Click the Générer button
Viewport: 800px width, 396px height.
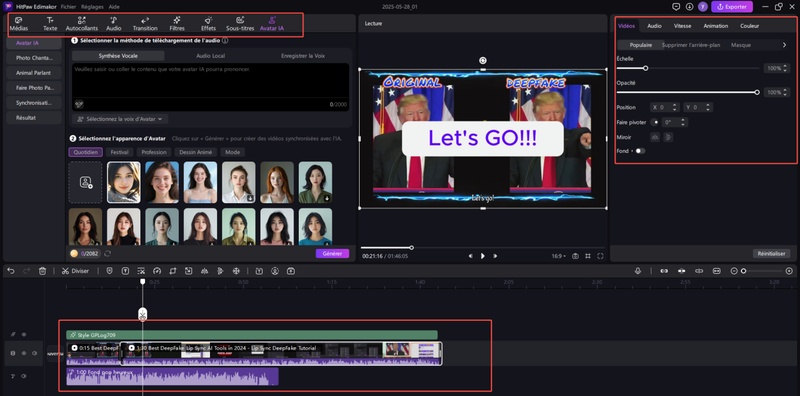click(332, 254)
